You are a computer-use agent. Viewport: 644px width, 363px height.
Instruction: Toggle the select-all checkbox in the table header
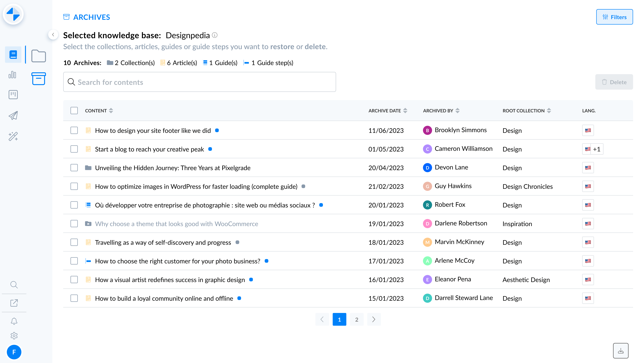click(x=74, y=111)
